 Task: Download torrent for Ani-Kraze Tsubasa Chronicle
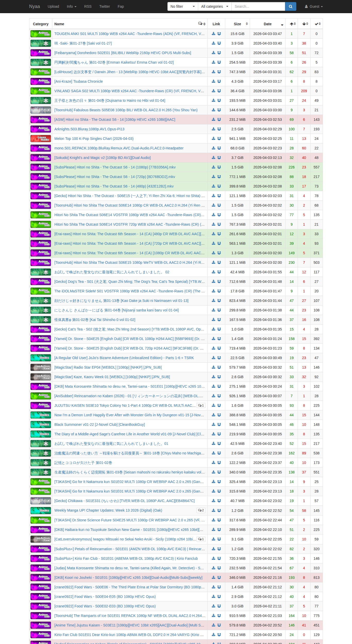click(213, 81)
